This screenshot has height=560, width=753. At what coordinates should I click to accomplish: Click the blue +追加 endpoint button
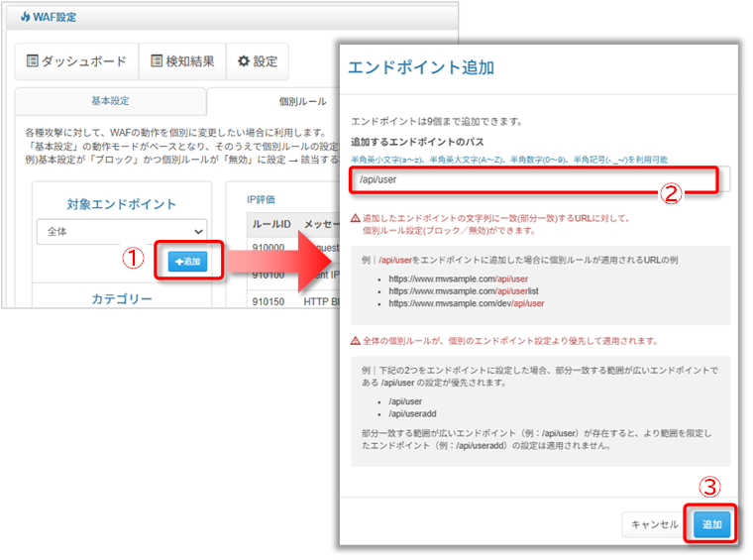[x=188, y=262]
